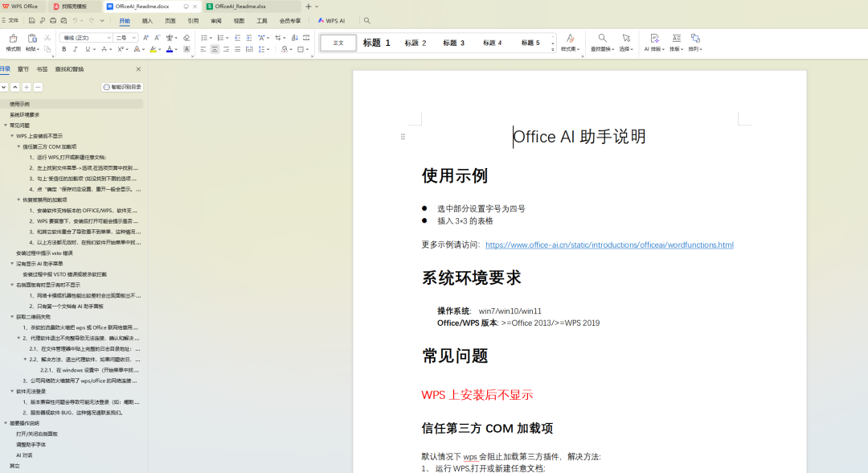Apply the 正文 style
The width and height of the screenshot is (868, 473).
338,43
